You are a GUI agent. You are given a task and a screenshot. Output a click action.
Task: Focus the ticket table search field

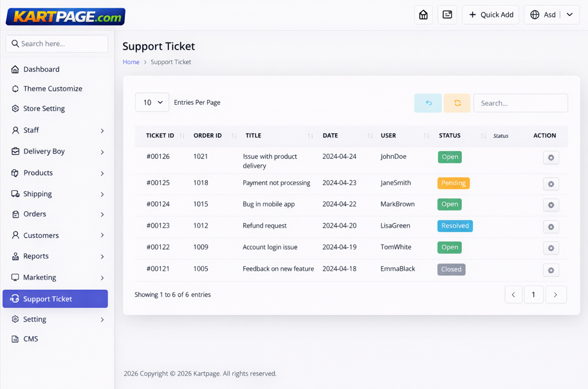pyautogui.click(x=520, y=103)
